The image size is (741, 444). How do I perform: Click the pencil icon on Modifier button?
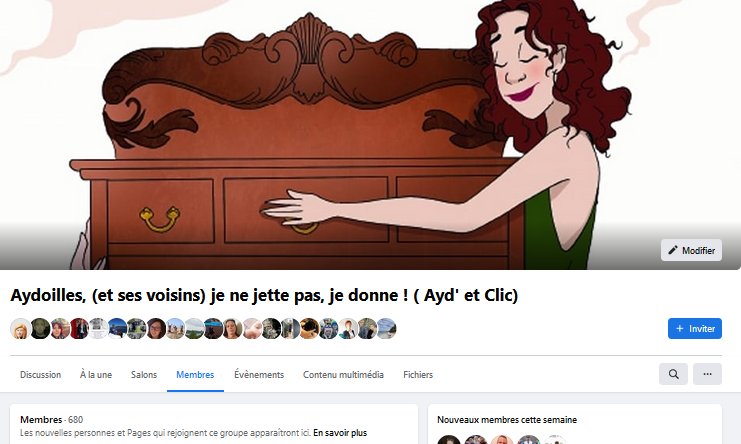pos(672,250)
